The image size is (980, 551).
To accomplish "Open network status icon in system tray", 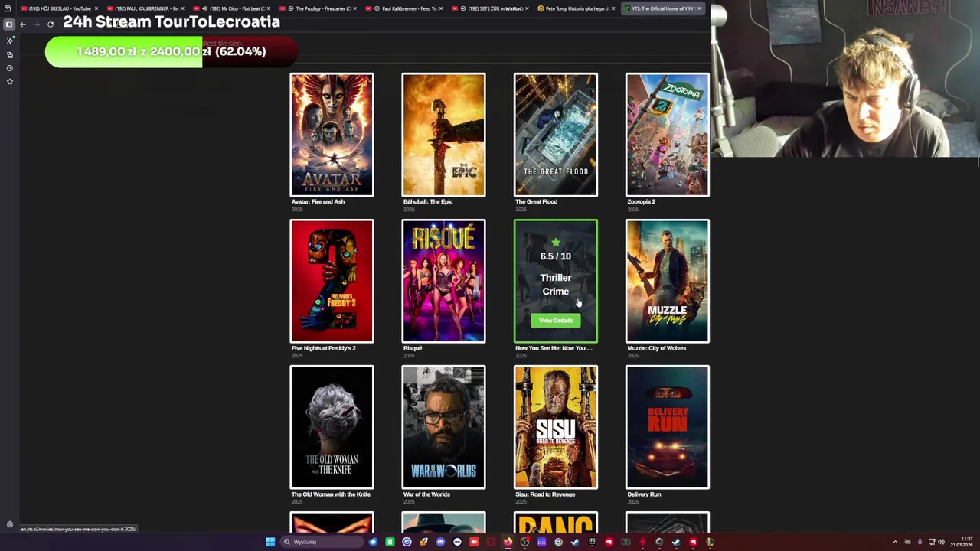I will click(x=930, y=542).
